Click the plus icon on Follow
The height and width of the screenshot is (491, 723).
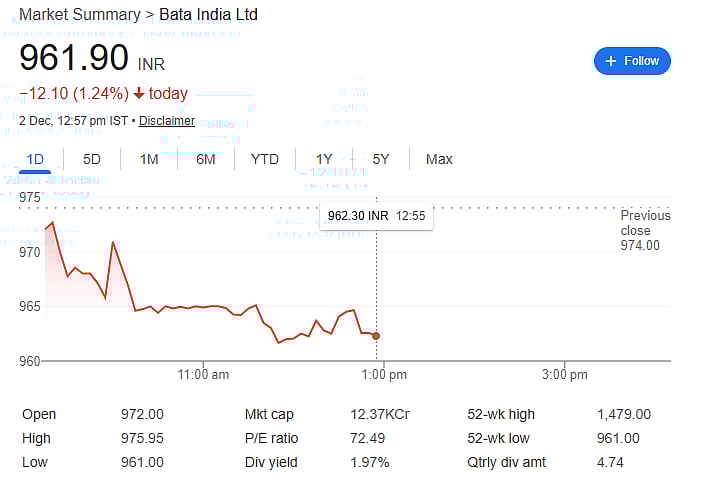610,61
